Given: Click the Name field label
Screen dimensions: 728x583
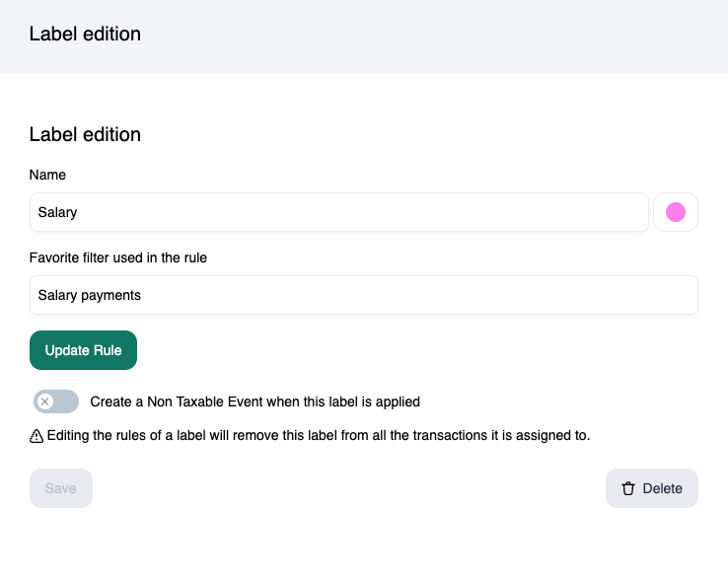Looking at the screenshot, I should pyautogui.click(x=47, y=175).
